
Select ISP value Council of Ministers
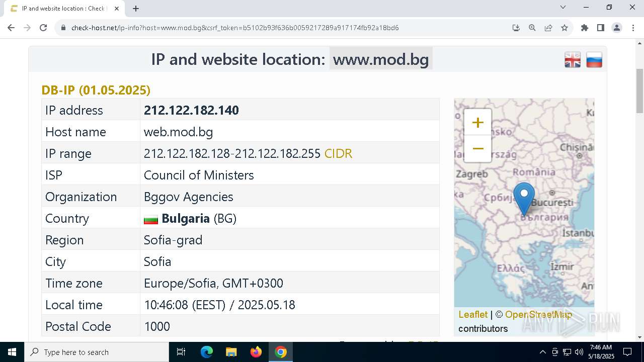(x=199, y=175)
